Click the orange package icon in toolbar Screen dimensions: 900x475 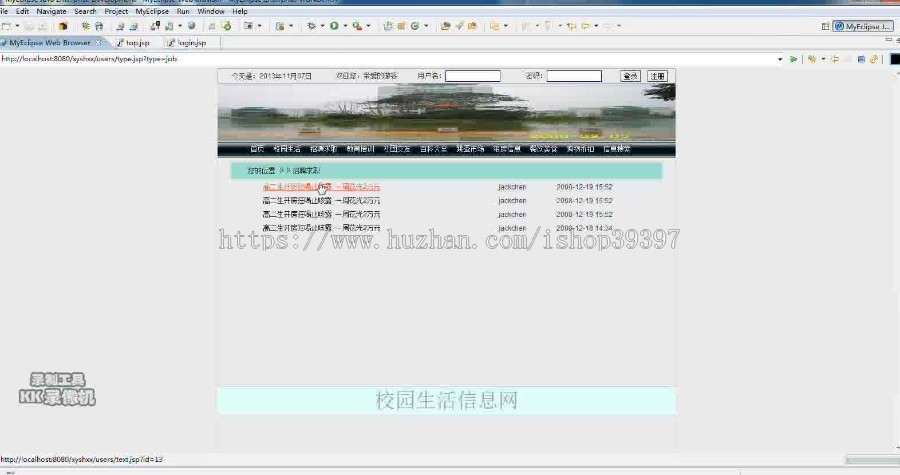63,26
